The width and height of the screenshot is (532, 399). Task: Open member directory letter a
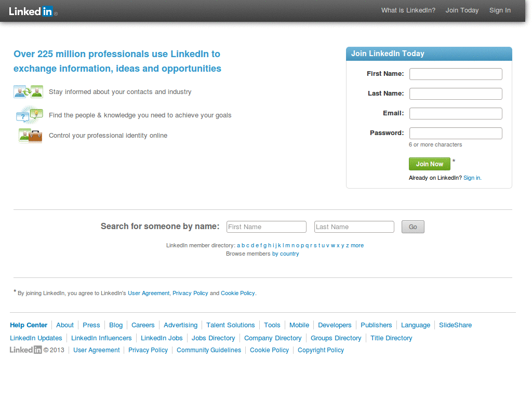238,245
